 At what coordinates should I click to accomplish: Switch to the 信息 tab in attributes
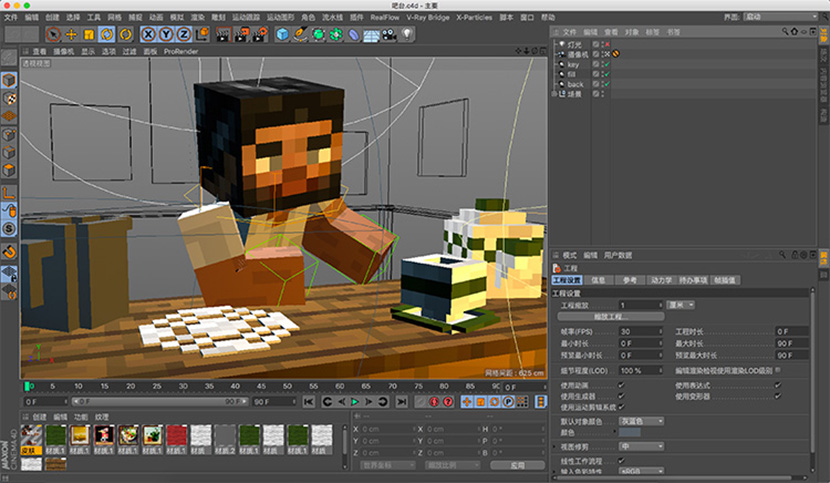(x=598, y=280)
